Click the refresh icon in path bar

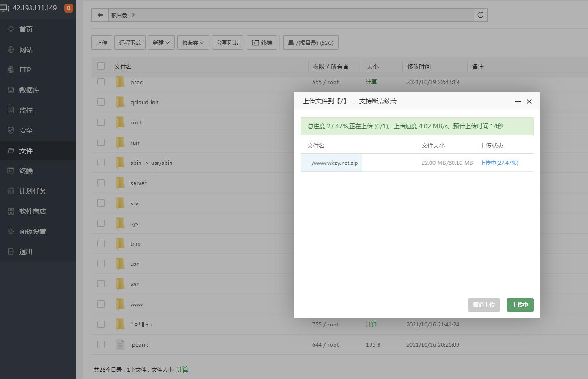click(x=480, y=15)
